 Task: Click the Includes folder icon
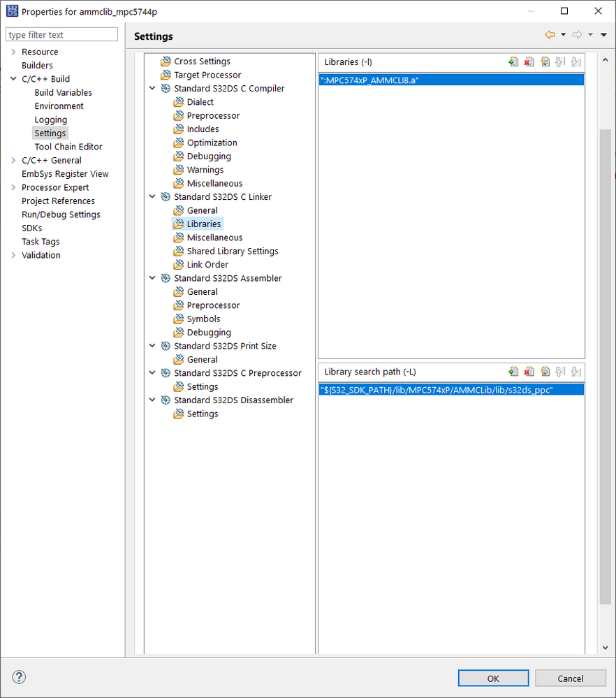coord(179,129)
